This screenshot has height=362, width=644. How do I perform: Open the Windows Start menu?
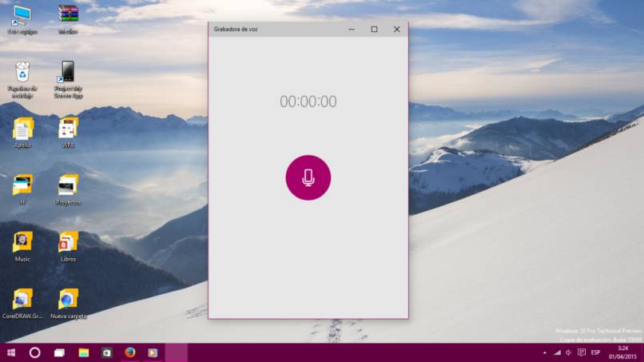[x=11, y=352]
